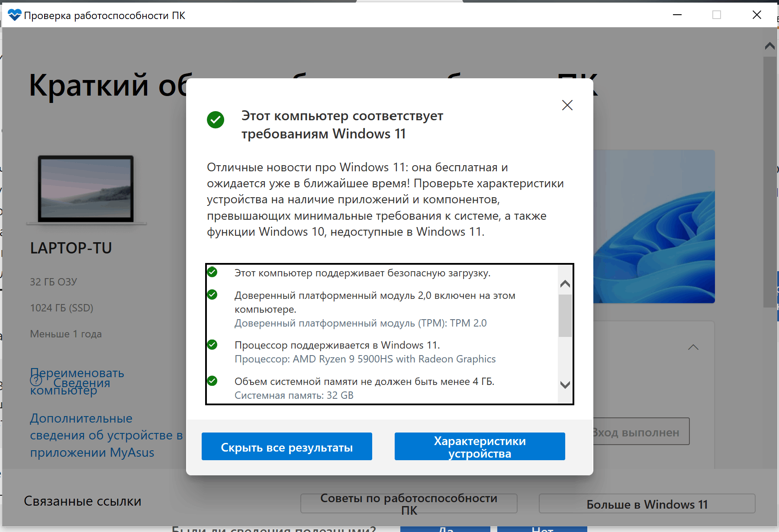
Task: Click the laptop thumbnail image
Action: [86, 189]
